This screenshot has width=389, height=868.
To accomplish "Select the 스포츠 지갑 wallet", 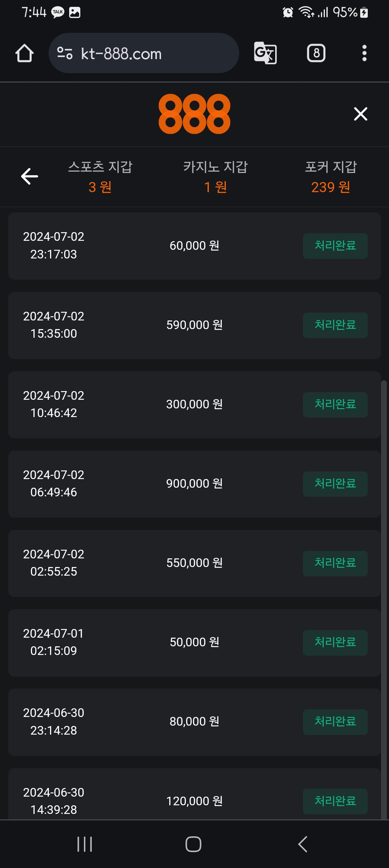I will [100, 177].
